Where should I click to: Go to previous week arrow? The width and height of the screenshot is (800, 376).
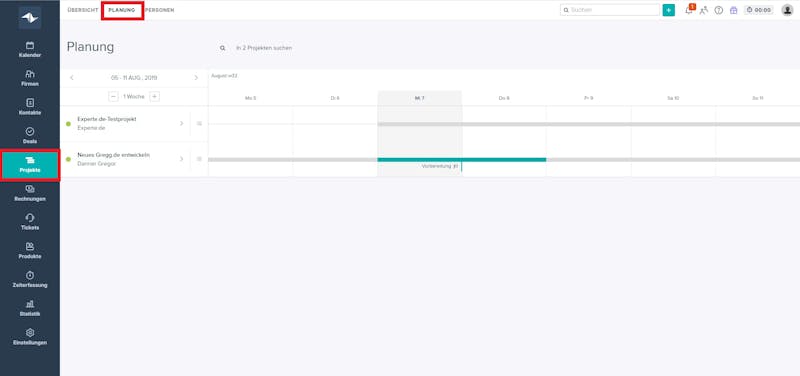click(72, 78)
